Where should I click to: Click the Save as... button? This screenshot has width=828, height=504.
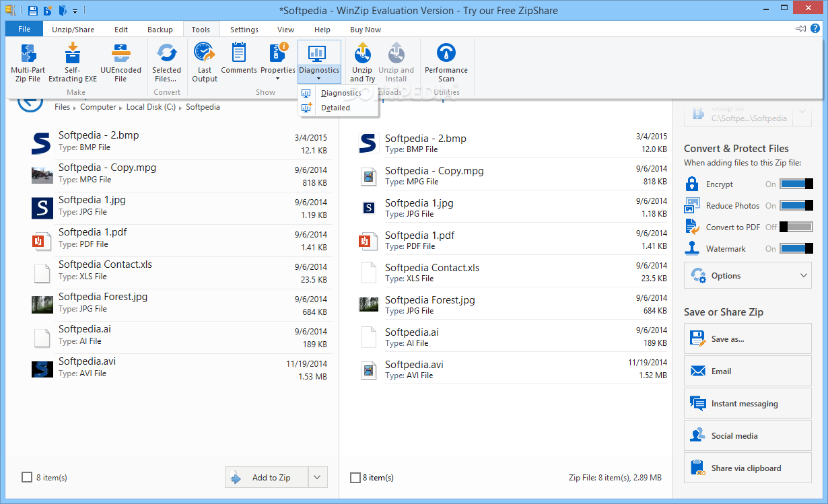[748, 338]
